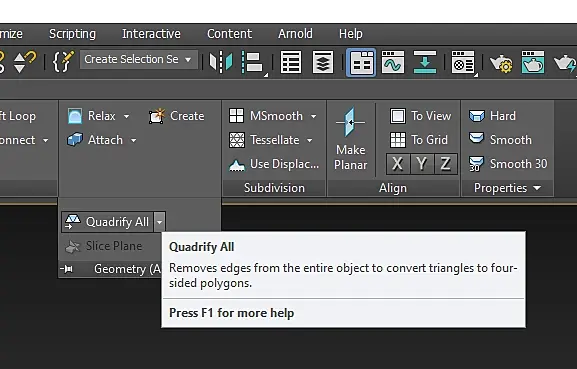Open the Scripting menu

pyautogui.click(x=72, y=34)
